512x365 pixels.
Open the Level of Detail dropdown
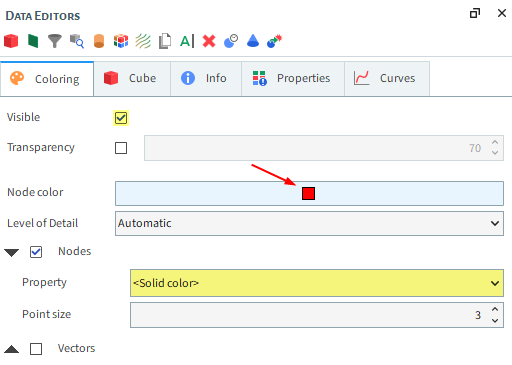click(309, 223)
